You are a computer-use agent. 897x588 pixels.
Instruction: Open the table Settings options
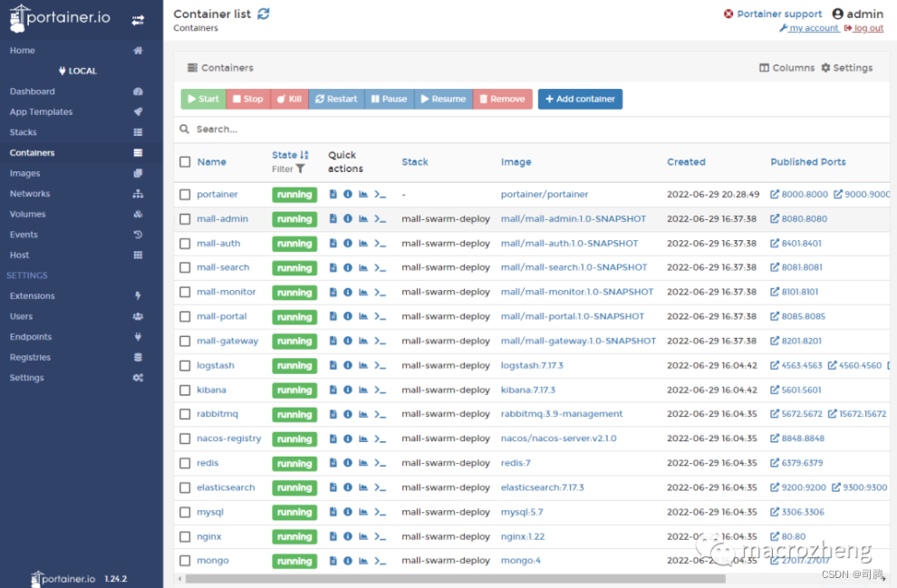click(850, 67)
